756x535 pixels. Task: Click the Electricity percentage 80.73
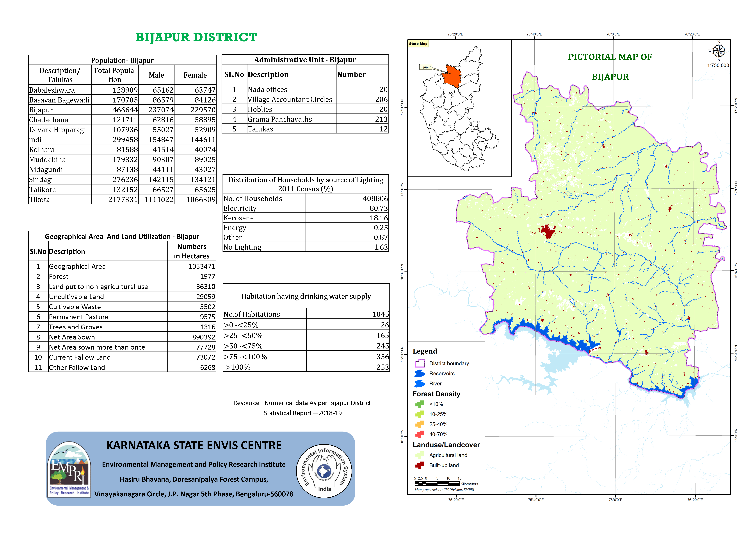tap(379, 208)
